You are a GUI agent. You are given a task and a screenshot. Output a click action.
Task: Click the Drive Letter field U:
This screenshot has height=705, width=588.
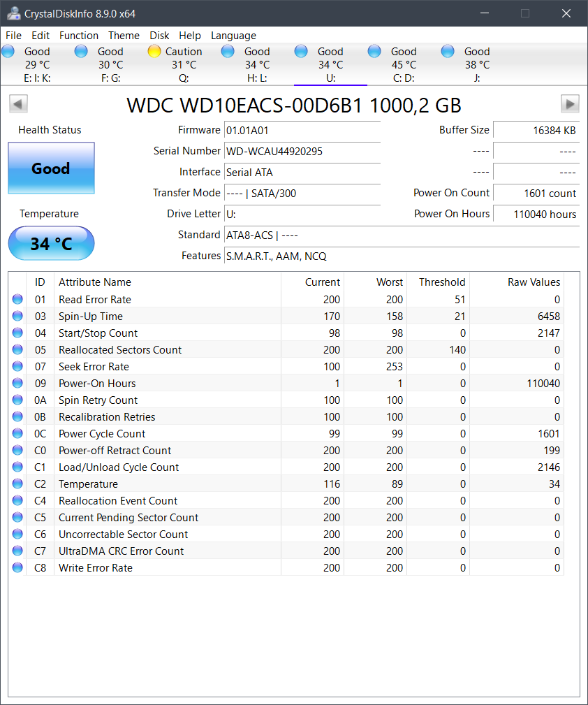[302, 214]
